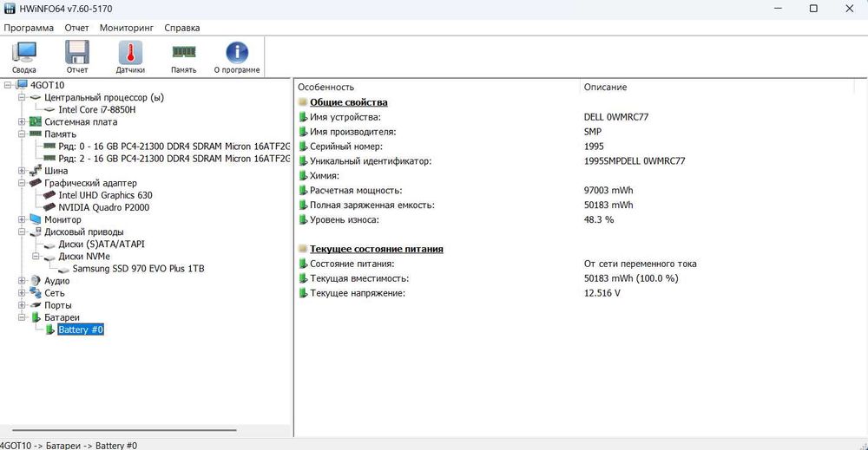Expand the Системная плата node
868x450 pixels.
click(x=22, y=122)
